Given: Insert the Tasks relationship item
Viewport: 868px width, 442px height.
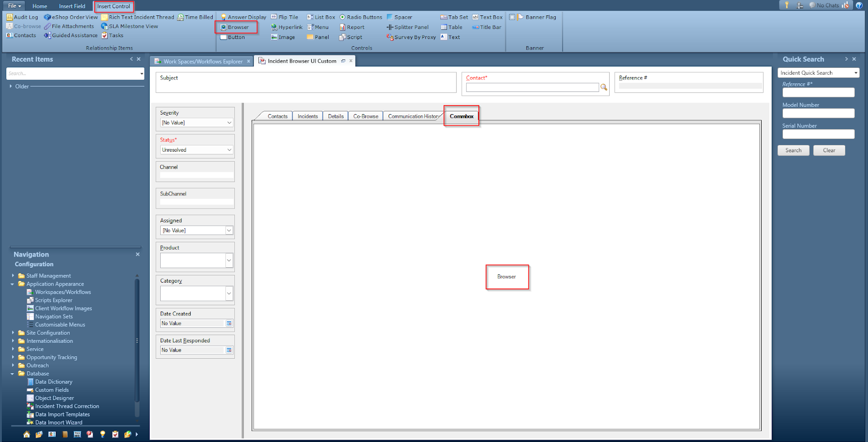Looking at the screenshot, I should [112, 35].
